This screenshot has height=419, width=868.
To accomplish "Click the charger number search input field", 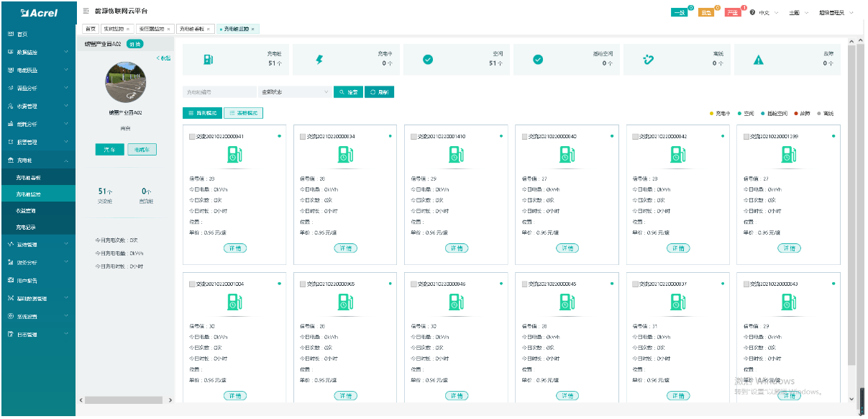I will coord(219,92).
